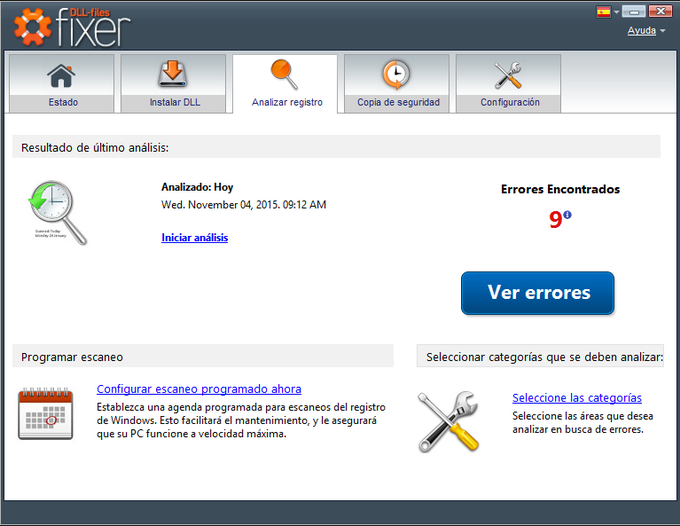Open Configurar escaneo programado ahora link
The height and width of the screenshot is (526, 680).
click(199, 389)
